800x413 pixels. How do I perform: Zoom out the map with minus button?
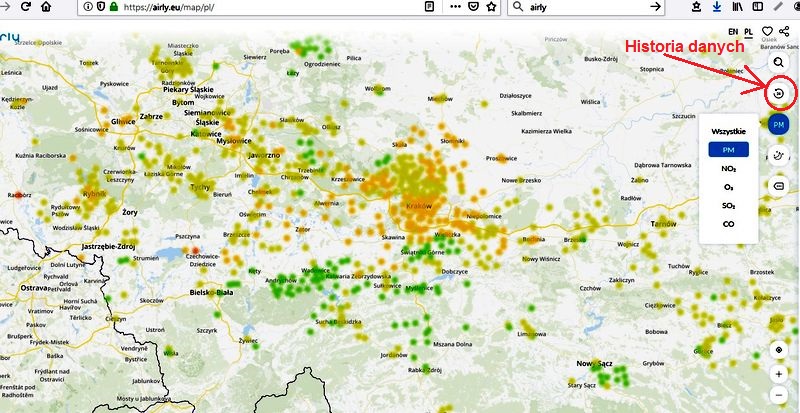click(778, 394)
